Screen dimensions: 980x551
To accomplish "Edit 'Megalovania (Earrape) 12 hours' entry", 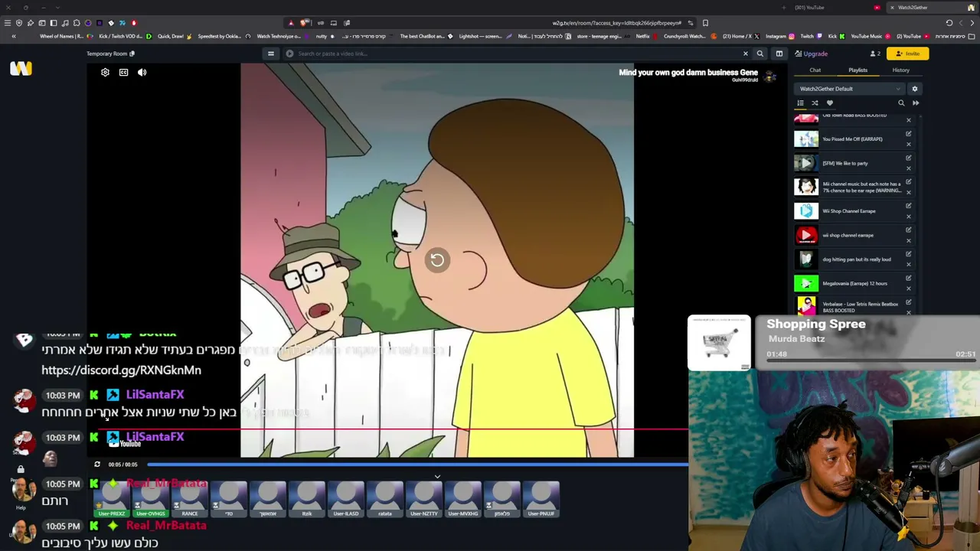I will click(x=909, y=279).
